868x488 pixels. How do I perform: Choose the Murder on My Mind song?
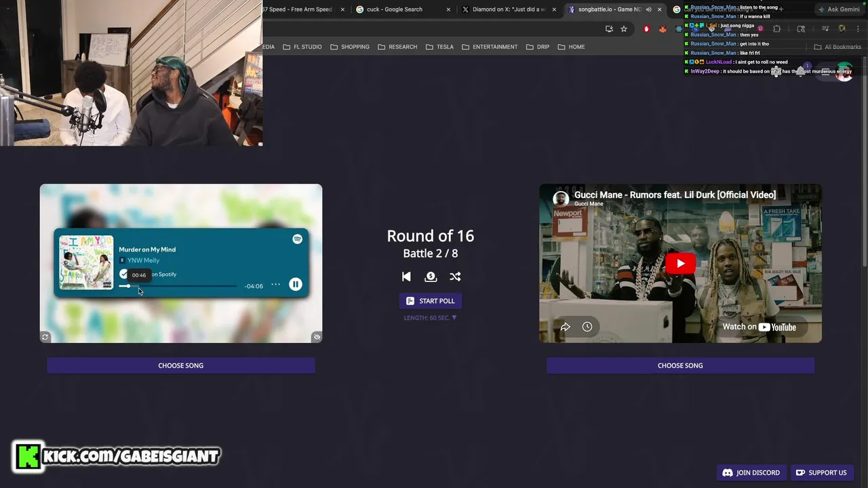(x=181, y=365)
